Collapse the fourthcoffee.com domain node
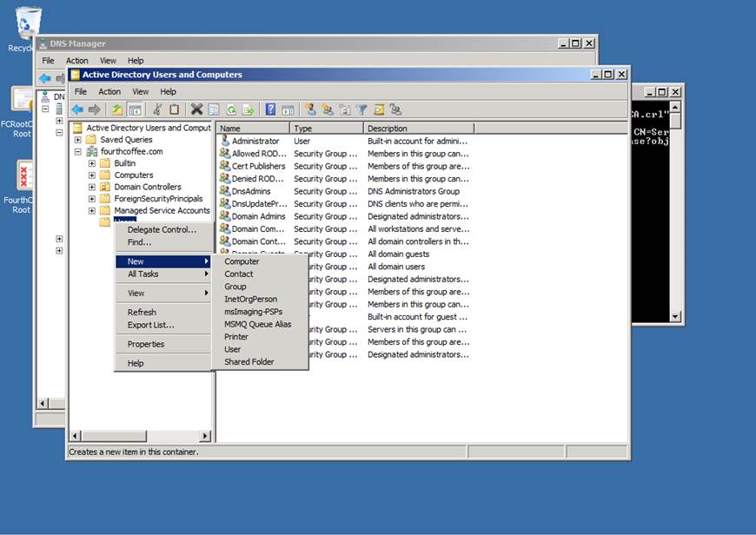Viewport: 756px width, 535px height. [78, 152]
